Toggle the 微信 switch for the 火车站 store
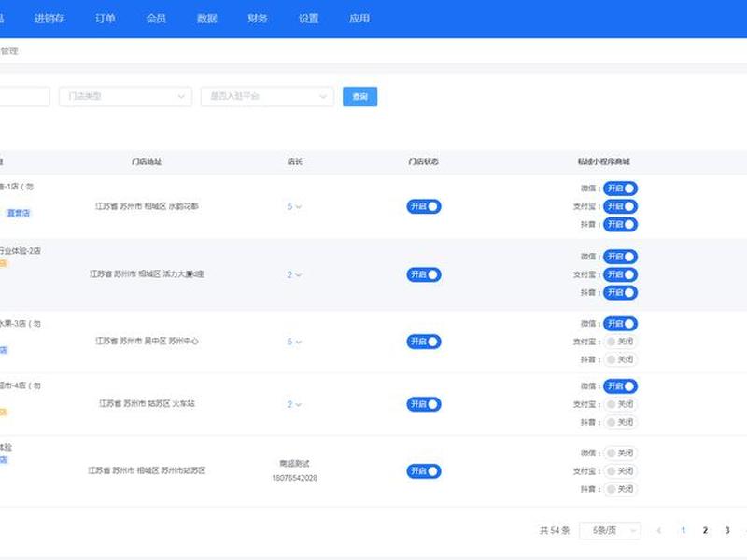The image size is (747, 560). point(620,386)
